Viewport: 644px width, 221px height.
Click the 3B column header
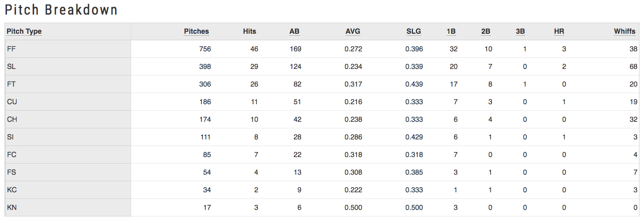[520, 31]
